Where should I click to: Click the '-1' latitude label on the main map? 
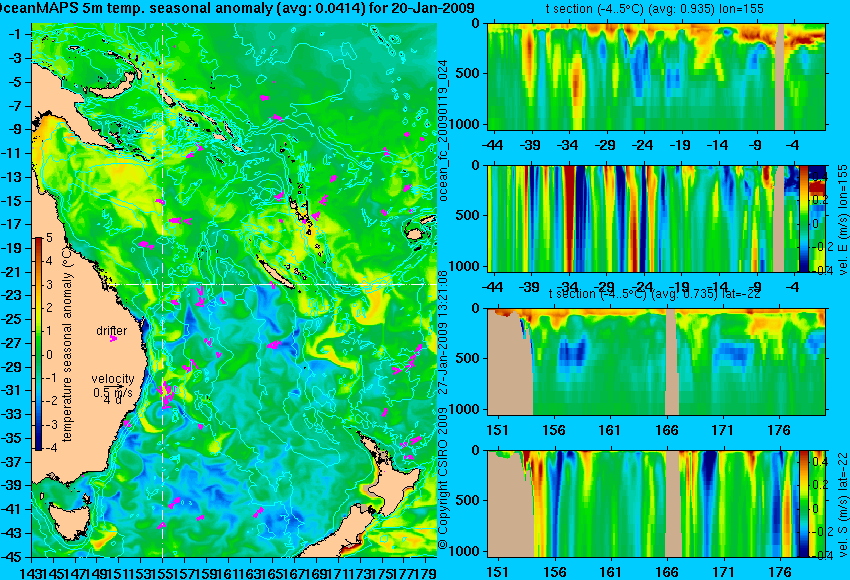[13, 34]
